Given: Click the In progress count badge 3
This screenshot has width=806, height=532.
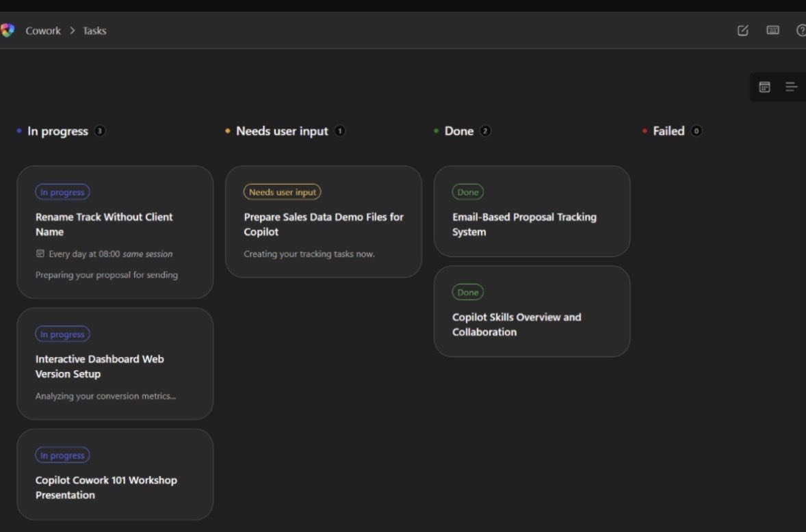Looking at the screenshot, I should pos(100,131).
